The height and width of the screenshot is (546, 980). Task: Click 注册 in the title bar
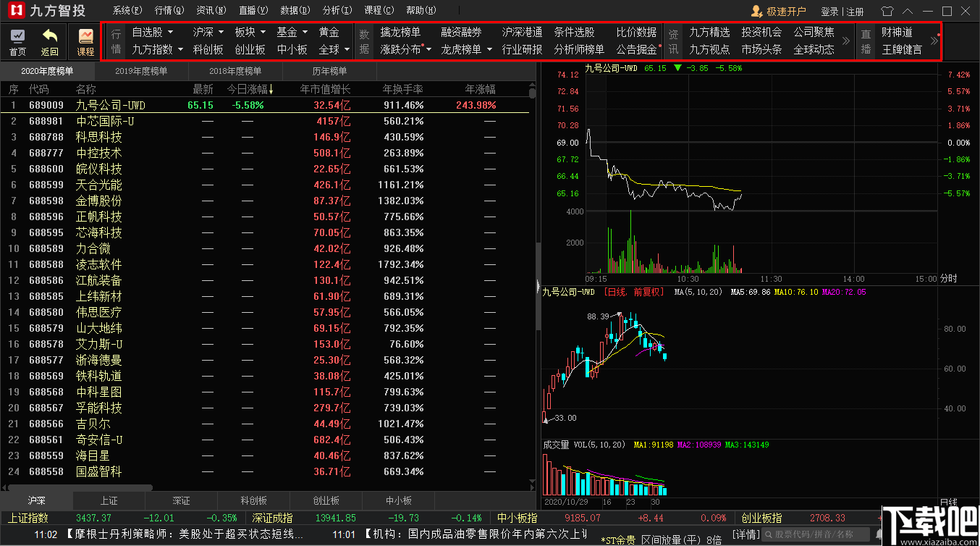tap(855, 12)
